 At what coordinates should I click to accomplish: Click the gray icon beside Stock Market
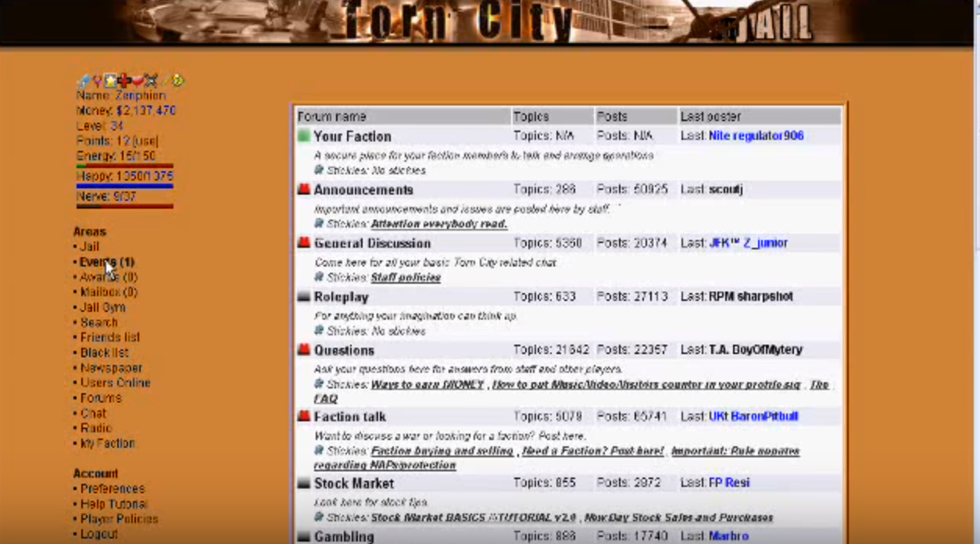coord(304,484)
